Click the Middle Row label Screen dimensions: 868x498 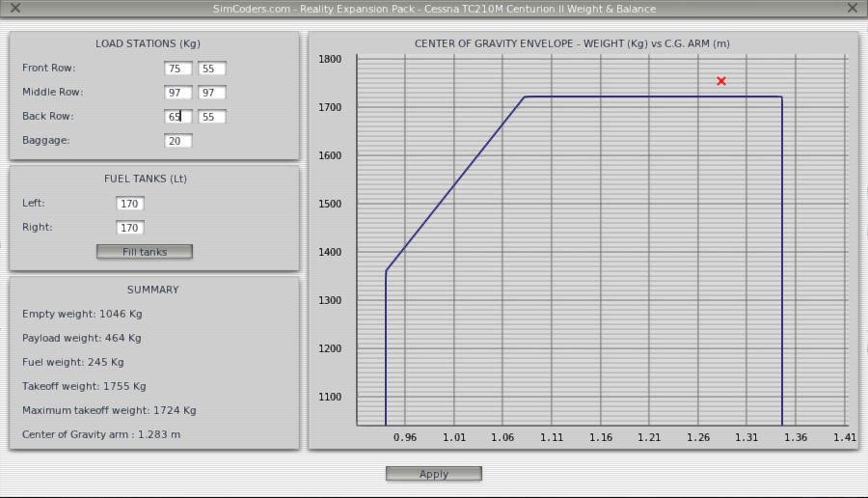point(53,92)
